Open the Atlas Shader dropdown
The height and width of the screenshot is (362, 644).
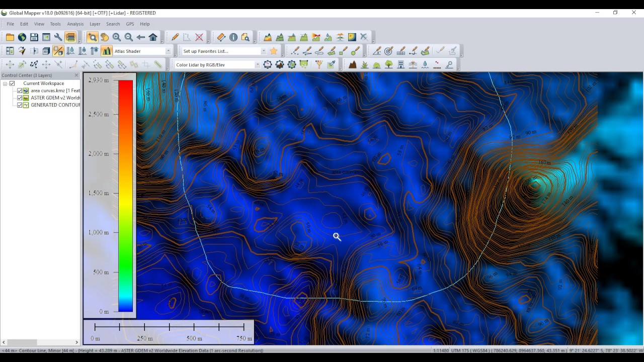169,51
